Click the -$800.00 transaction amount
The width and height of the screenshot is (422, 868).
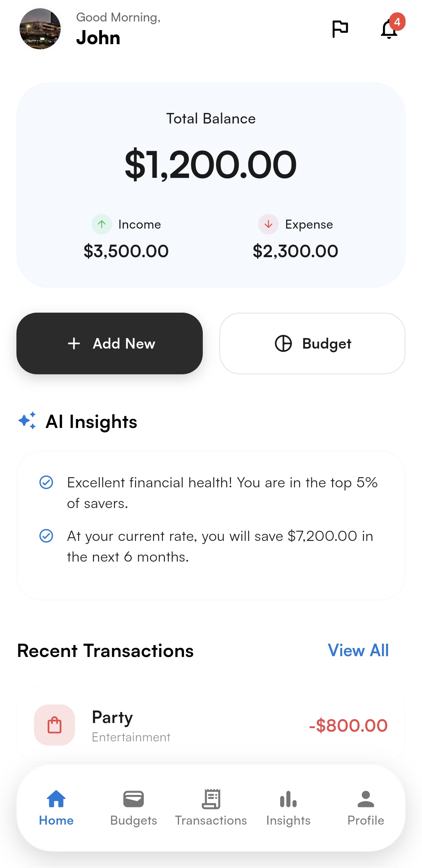[x=348, y=726]
